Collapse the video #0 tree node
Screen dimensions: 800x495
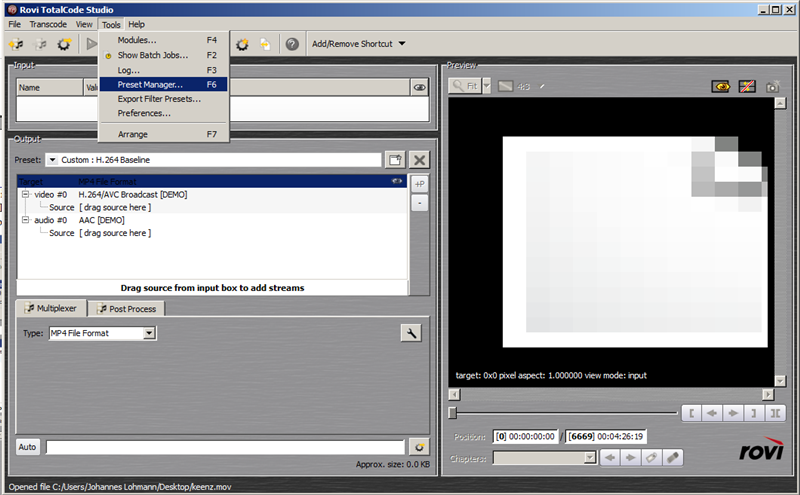tap(25, 194)
